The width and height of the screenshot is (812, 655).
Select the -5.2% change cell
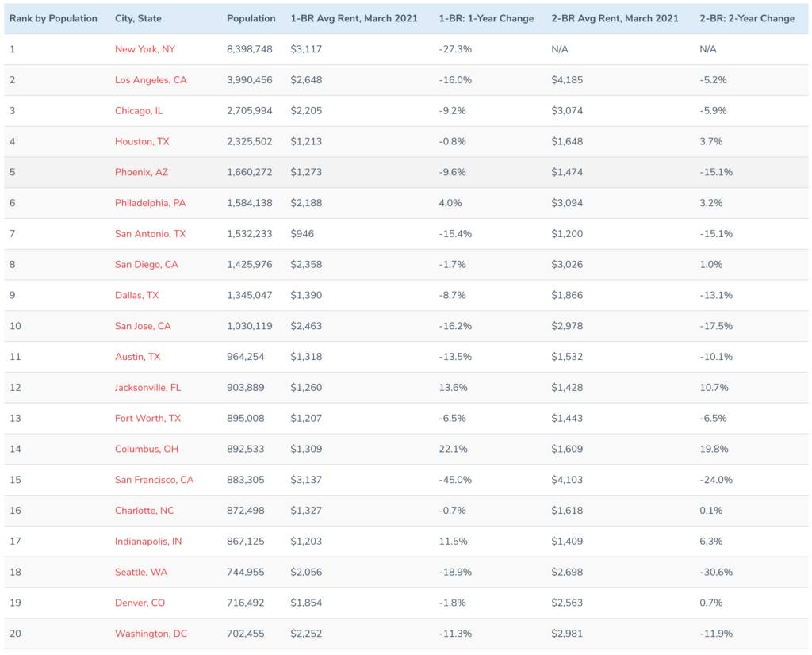tap(714, 80)
